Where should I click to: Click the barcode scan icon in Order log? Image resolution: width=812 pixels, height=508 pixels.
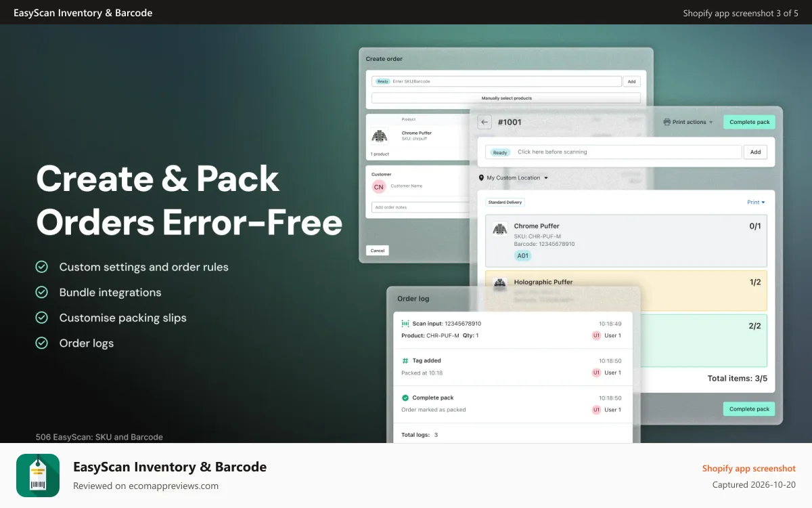405,324
